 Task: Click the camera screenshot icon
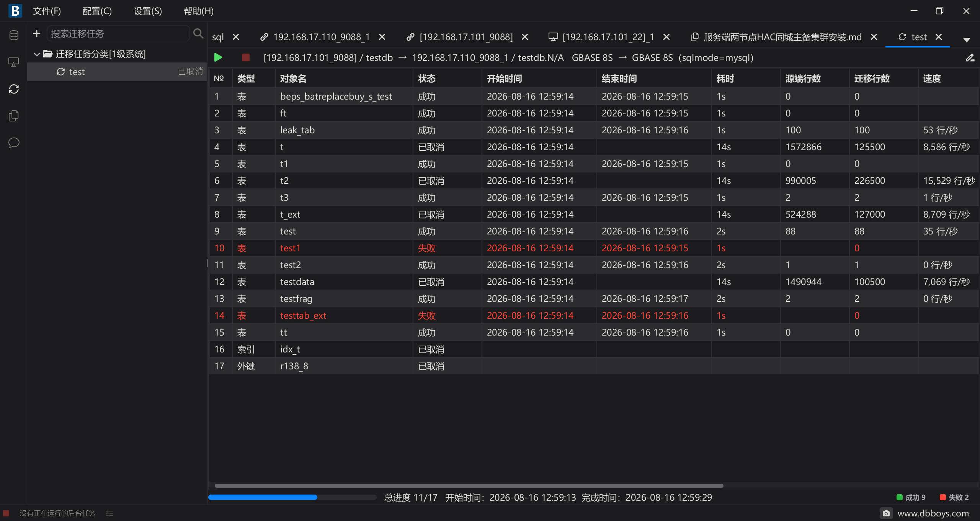click(886, 513)
